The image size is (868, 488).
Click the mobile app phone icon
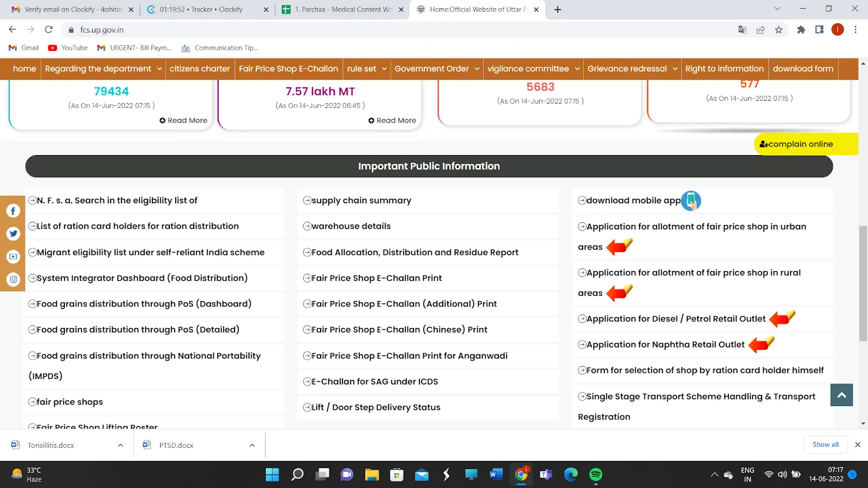click(x=691, y=201)
